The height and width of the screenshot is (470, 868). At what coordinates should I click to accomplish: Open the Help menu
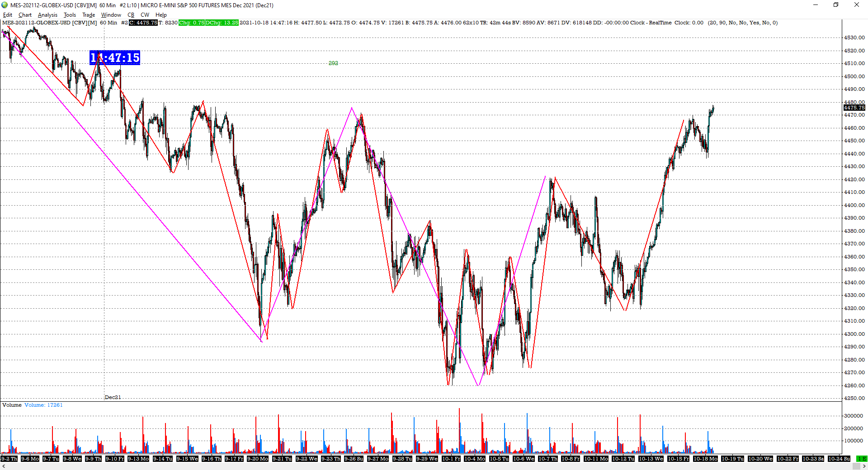(x=161, y=15)
